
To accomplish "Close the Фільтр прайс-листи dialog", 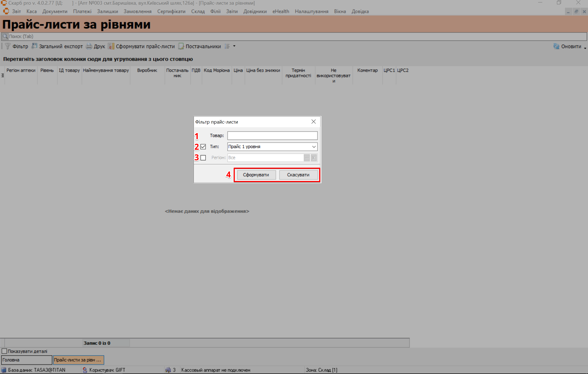I will pyautogui.click(x=313, y=122).
